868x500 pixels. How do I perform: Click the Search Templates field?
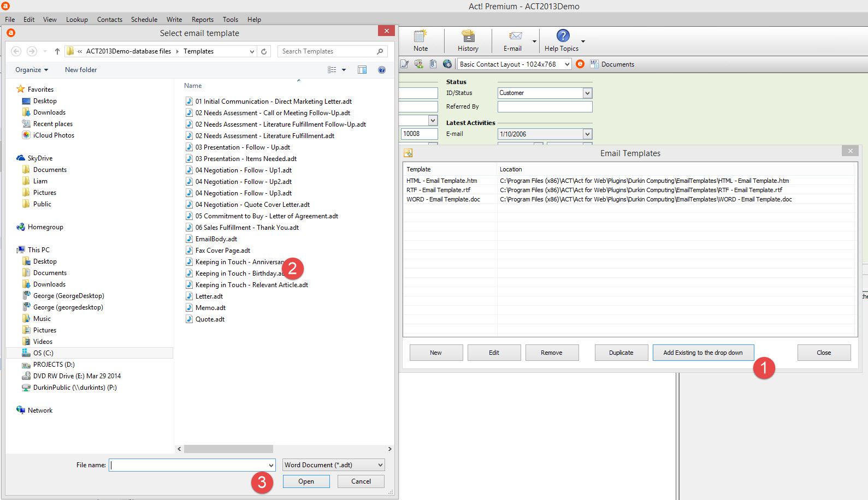pos(332,51)
